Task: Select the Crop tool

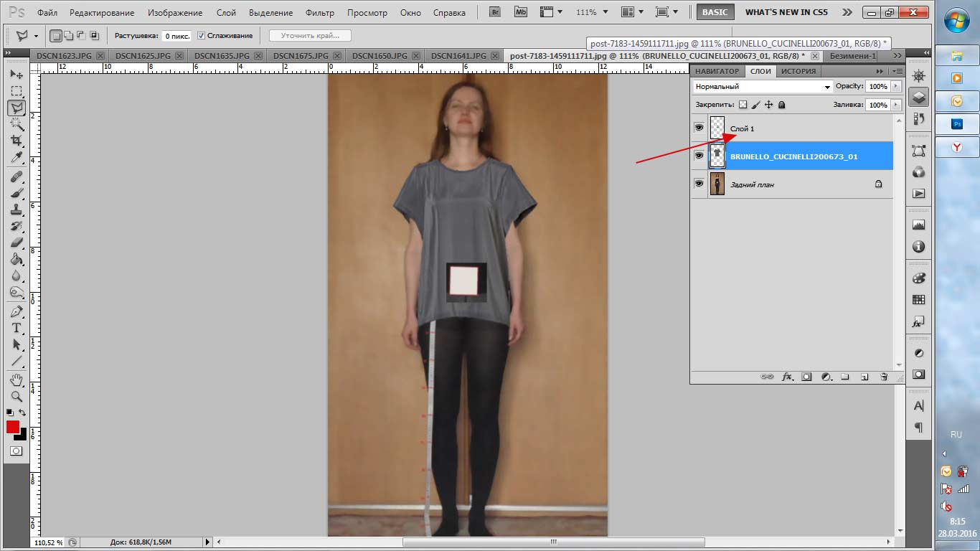Action: (16, 141)
